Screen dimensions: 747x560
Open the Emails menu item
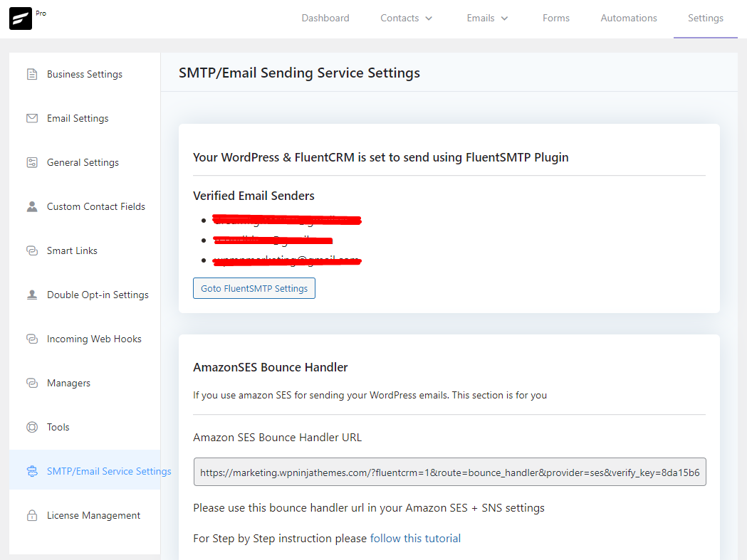(x=480, y=18)
